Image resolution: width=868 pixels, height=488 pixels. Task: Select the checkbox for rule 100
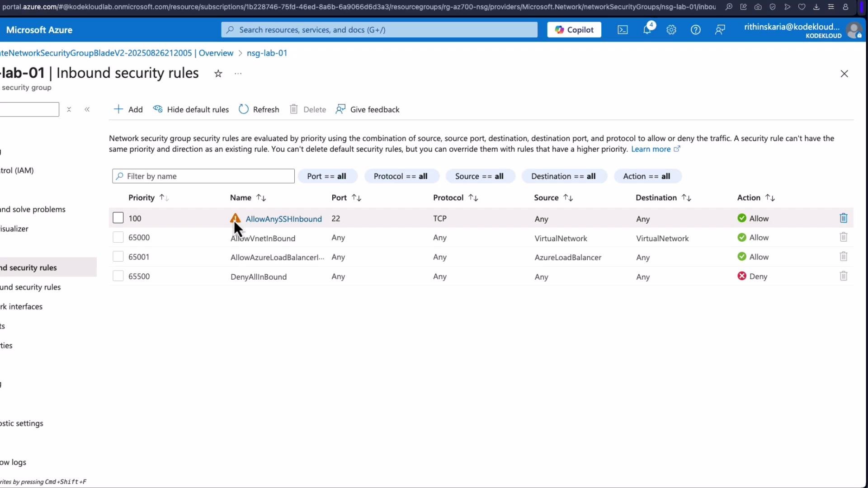click(118, 218)
